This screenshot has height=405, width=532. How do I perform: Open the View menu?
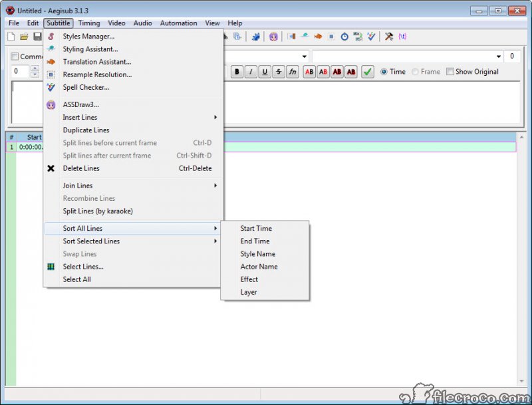212,23
